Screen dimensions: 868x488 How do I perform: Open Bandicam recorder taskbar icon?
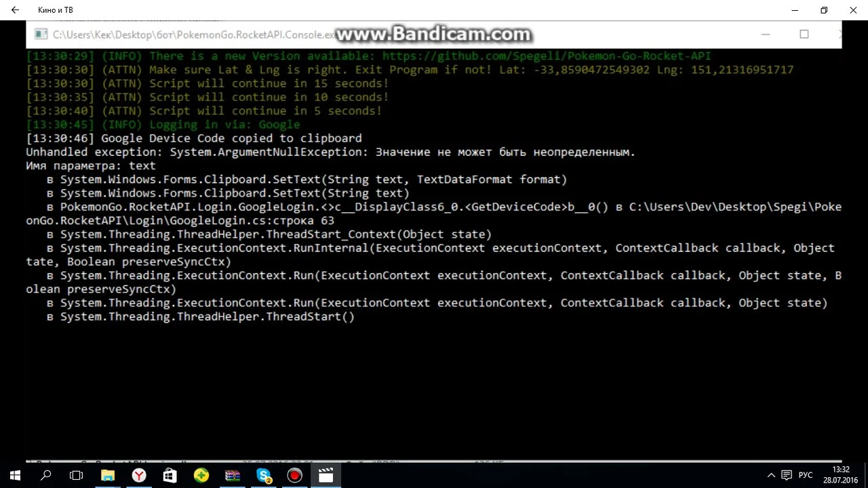coord(295,475)
